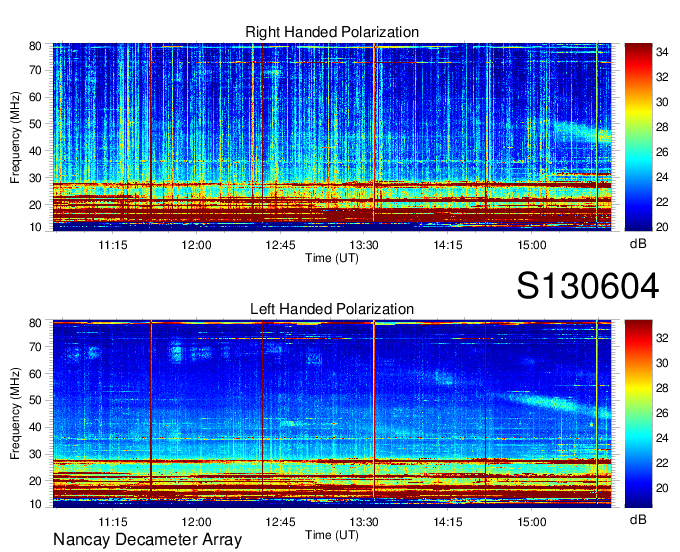The width and height of the screenshot is (680, 552).
Task: Click the dB unit label under the top colorbar
Action: tap(638, 244)
